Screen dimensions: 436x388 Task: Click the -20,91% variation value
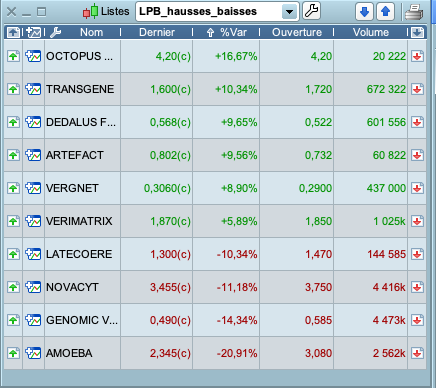pos(237,353)
